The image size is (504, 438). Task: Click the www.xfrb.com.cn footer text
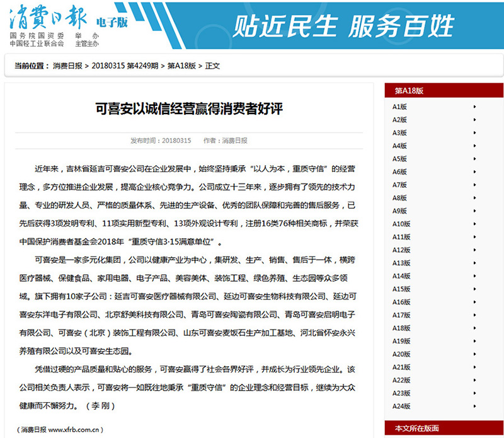(x=74, y=430)
